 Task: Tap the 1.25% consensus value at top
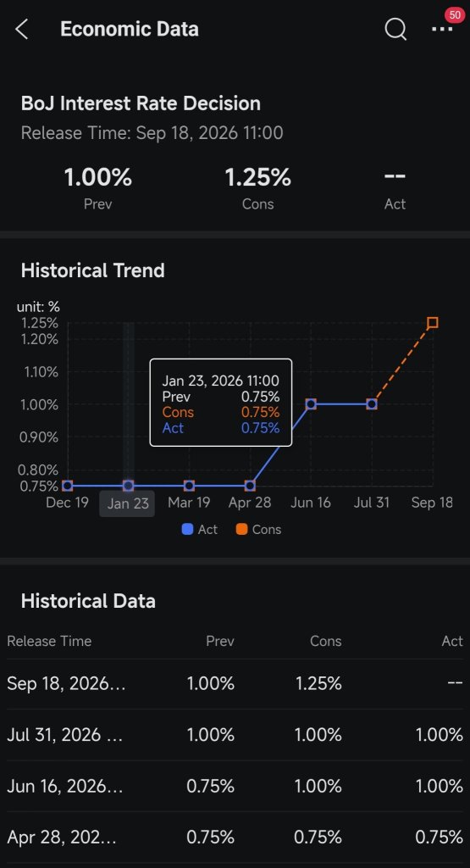(x=257, y=178)
